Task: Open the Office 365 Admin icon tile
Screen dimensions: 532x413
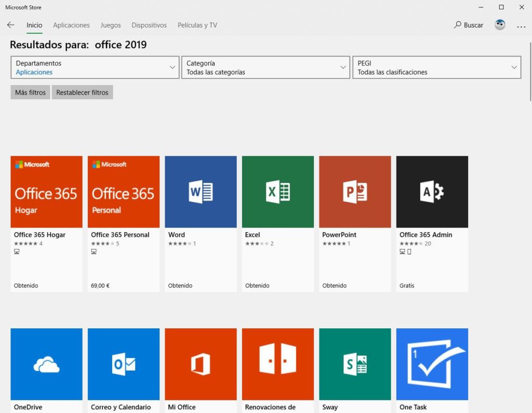Action: point(432,192)
